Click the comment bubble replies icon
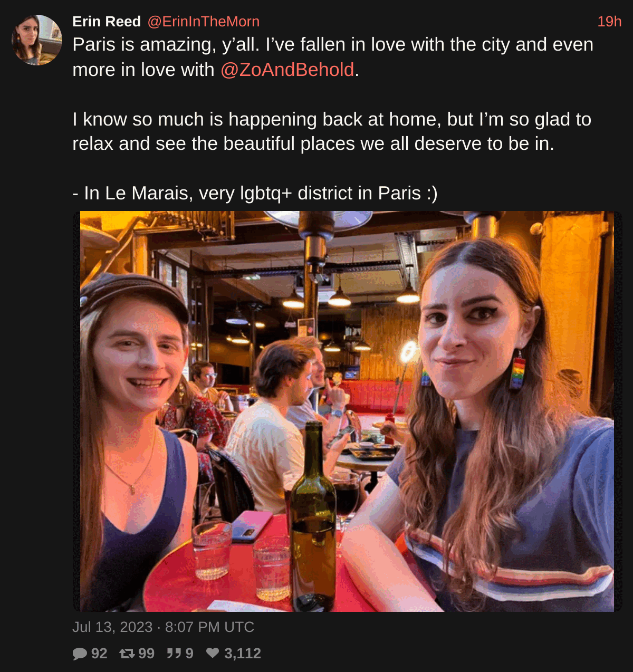Image resolution: width=633 pixels, height=672 pixels. point(80,654)
